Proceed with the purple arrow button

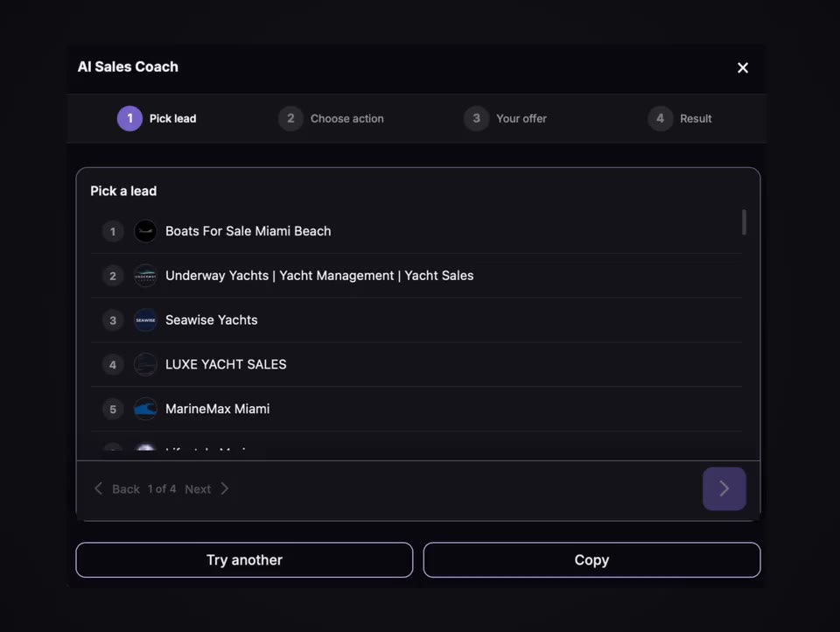(724, 488)
